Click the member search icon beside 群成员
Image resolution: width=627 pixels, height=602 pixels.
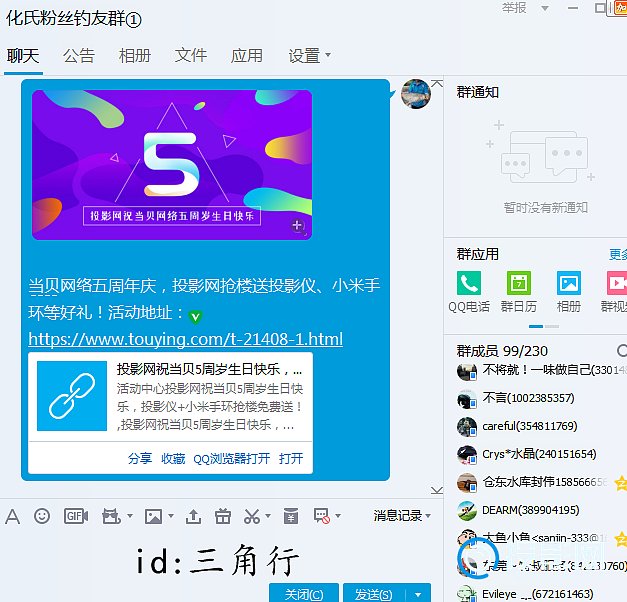[x=622, y=350]
